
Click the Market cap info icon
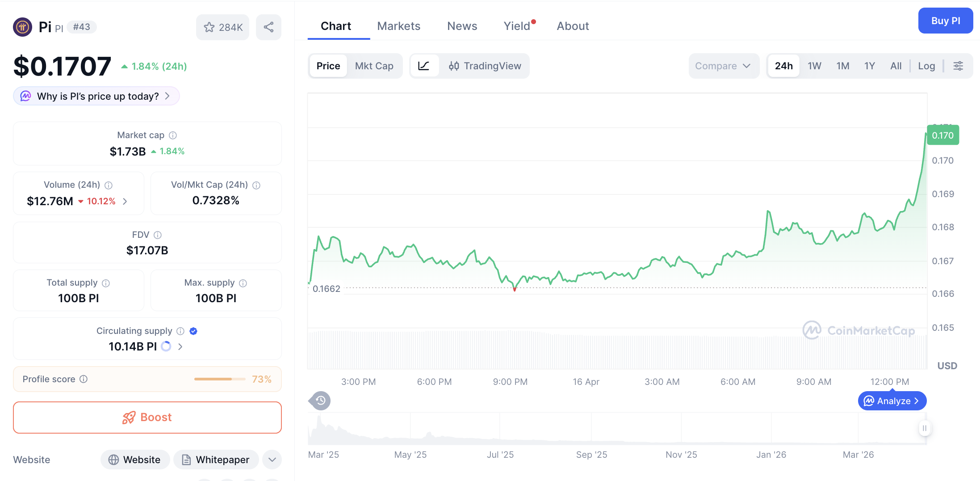(x=173, y=135)
